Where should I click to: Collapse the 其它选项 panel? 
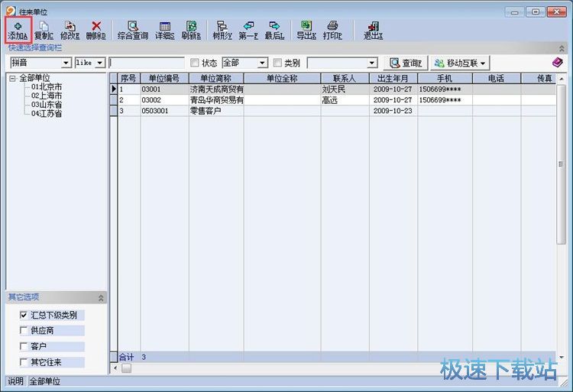click(x=101, y=298)
